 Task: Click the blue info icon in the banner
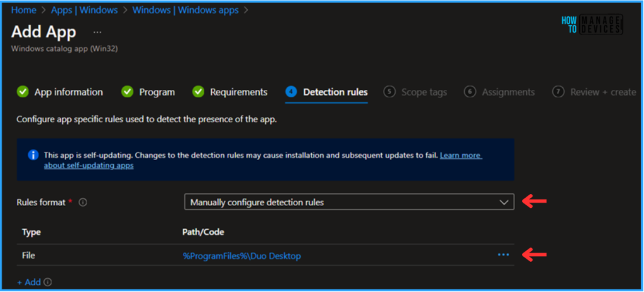tap(33, 156)
